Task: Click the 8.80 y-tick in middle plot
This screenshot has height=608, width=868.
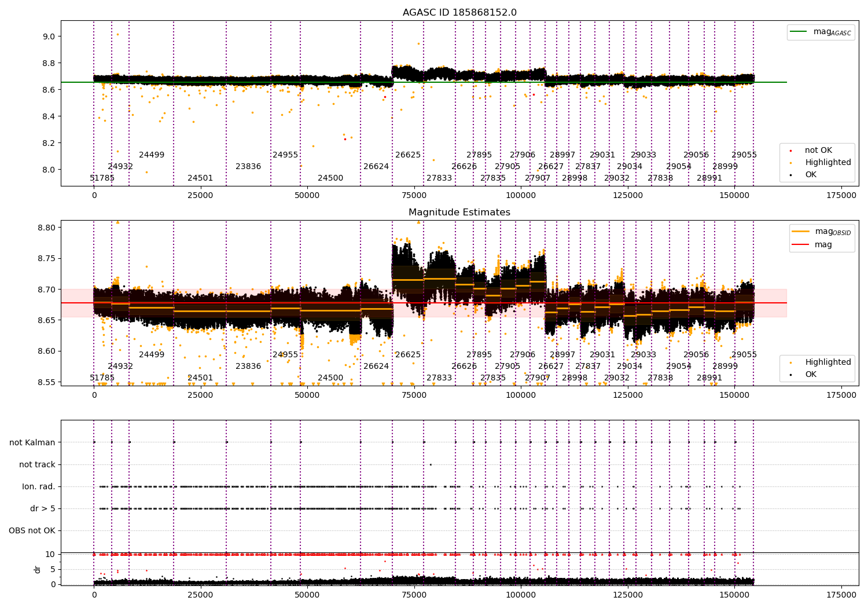Action: (x=46, y=228)
